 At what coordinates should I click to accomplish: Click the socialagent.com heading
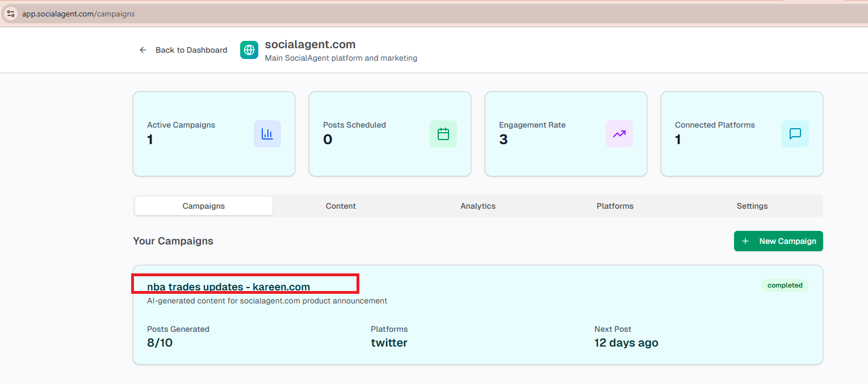point(310,44)
